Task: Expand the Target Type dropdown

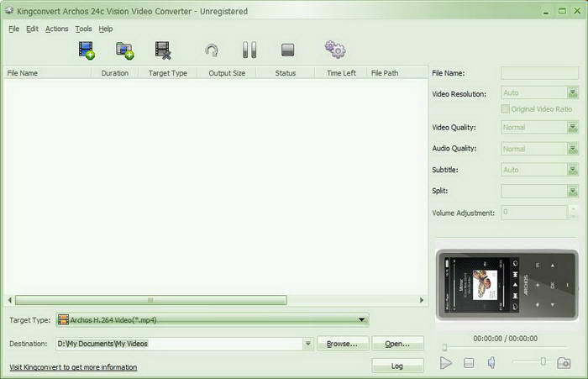Action: click(x=362, y=320)
